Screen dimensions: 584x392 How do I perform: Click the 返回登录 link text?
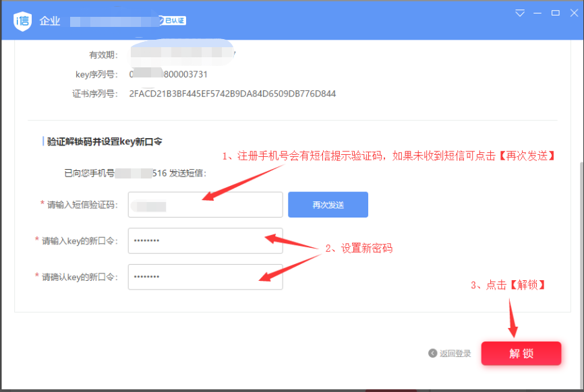pyautogui.click(x=455, y=354)
